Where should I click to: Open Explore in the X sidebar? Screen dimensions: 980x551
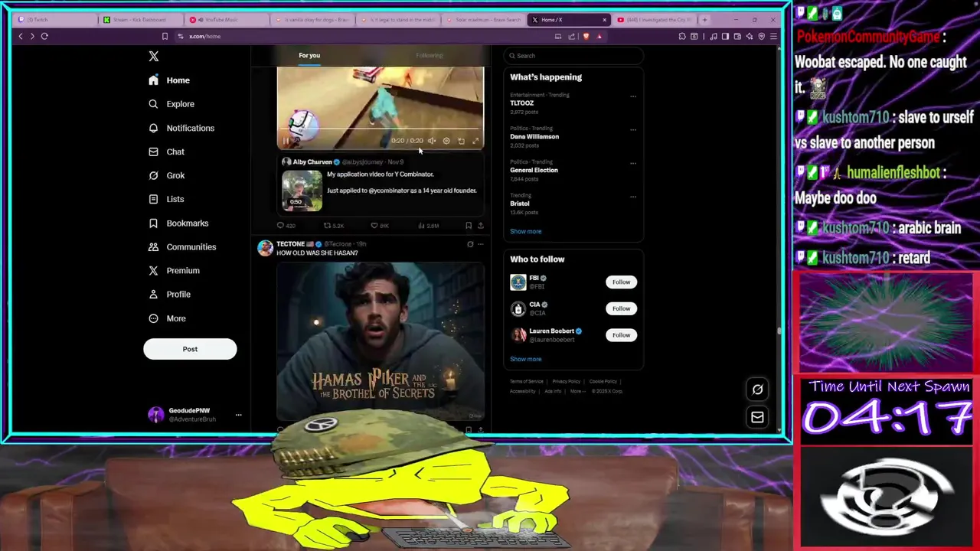coord(171,104)
